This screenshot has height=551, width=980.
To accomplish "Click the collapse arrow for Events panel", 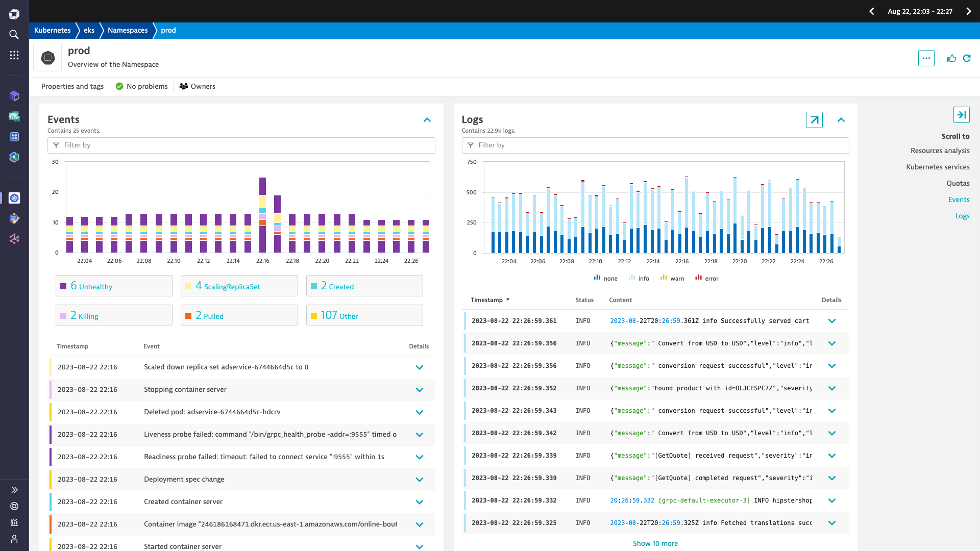I will pyautogui.click(x=427, y=119).
